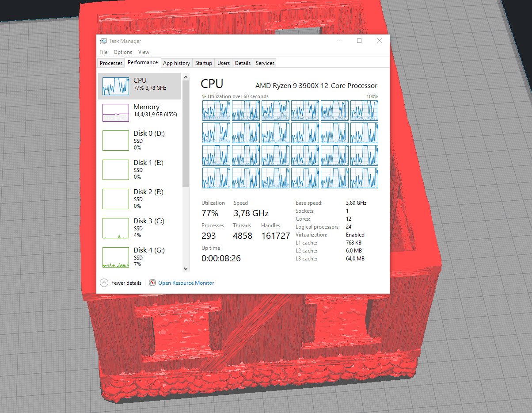Close the Task Manager window
Viewport: 532px width, 413px height.
pos(380,41)
